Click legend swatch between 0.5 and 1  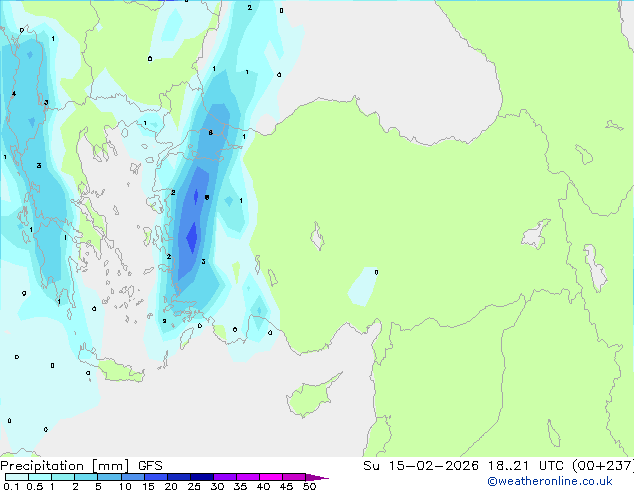click(x=40, y=477)
